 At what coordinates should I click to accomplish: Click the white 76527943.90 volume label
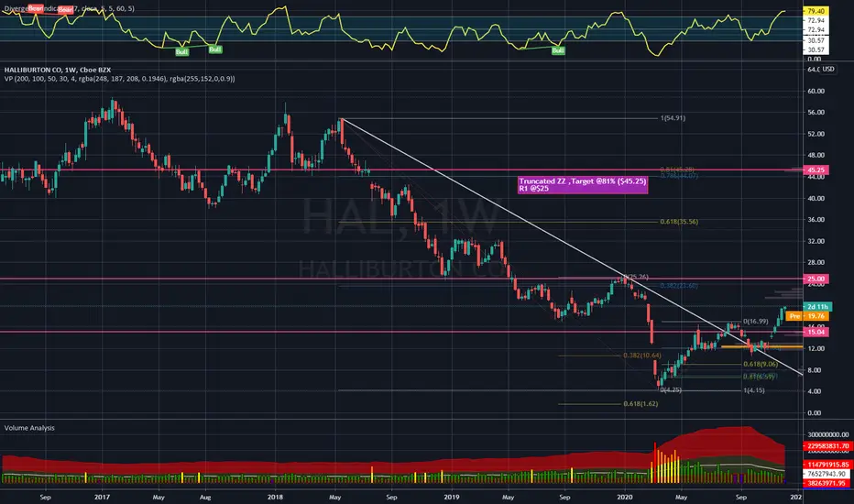pyautogui.click(x=827, y=474)
